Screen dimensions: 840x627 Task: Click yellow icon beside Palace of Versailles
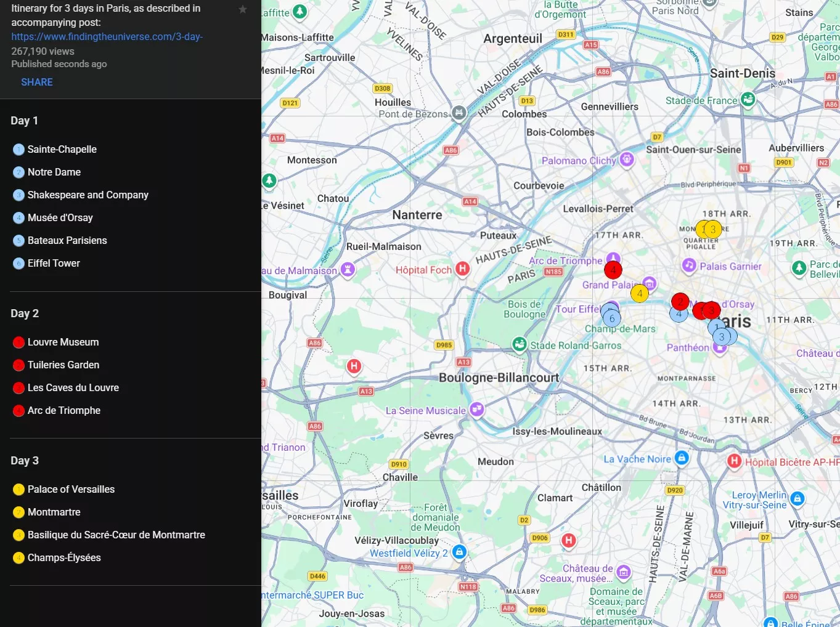(18, 490)
